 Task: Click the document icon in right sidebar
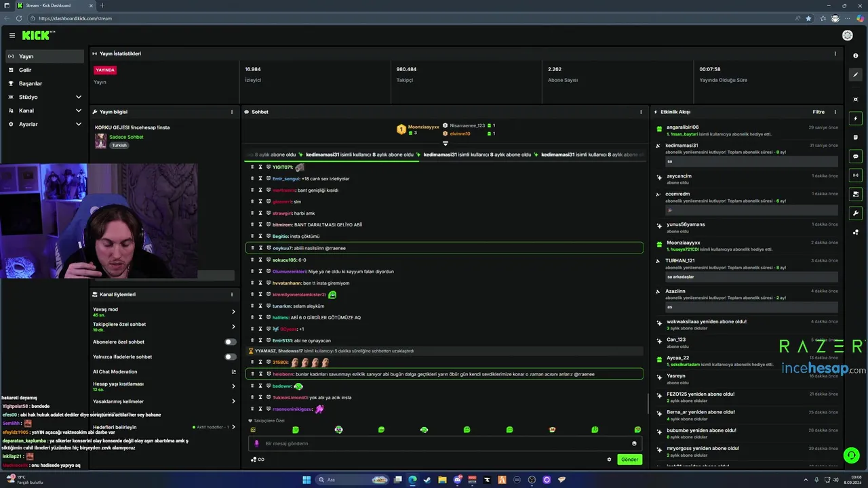tap(856, 137)
